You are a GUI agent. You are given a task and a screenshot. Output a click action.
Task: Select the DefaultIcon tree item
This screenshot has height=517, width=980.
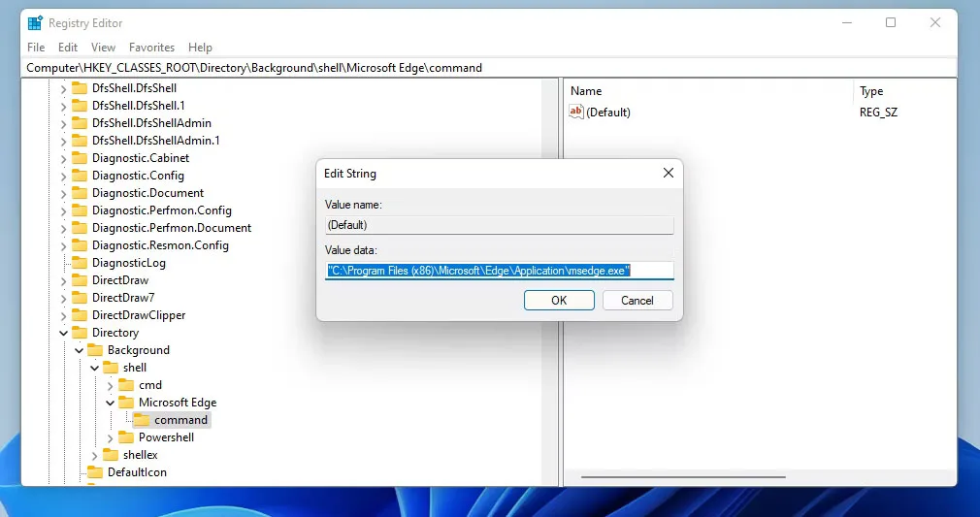click(137, 472)
